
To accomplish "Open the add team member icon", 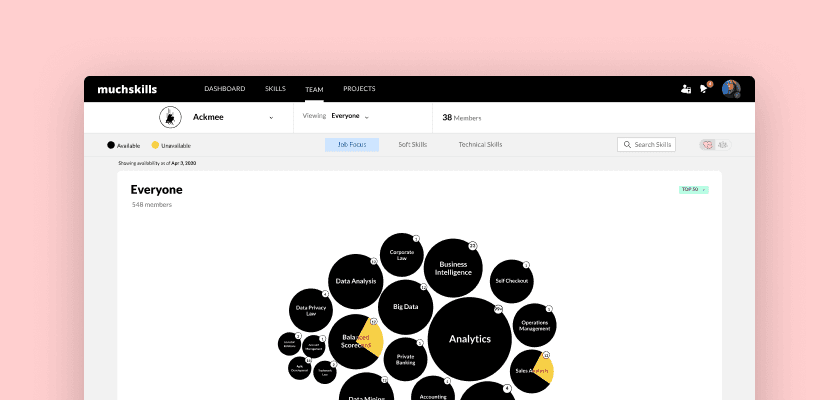I will 686,89.
